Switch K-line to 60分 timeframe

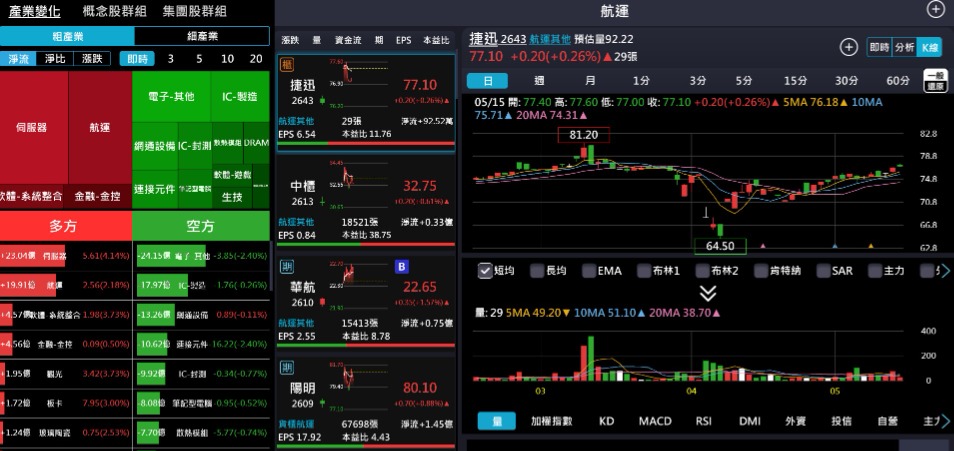[898, 80]
